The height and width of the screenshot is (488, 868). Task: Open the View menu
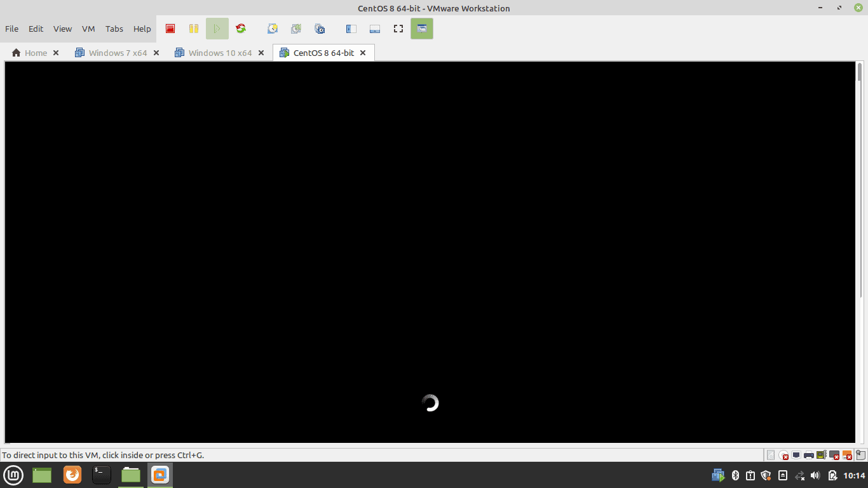click(x=62, y=29)
